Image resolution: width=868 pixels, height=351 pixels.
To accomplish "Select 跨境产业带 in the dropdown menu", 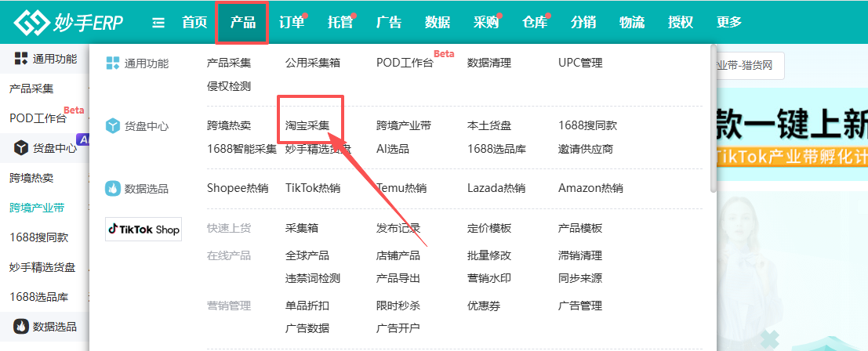I will [x=404, y=125].
